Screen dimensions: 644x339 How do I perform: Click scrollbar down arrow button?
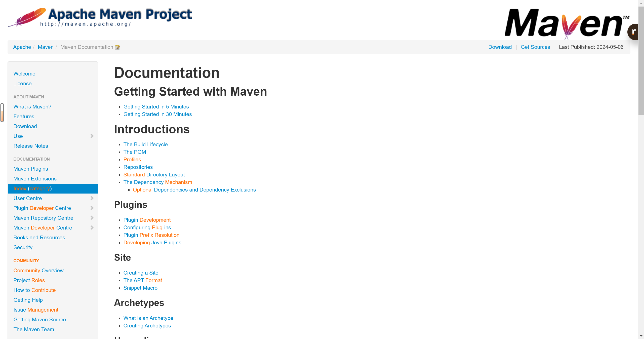click(641, 336)
